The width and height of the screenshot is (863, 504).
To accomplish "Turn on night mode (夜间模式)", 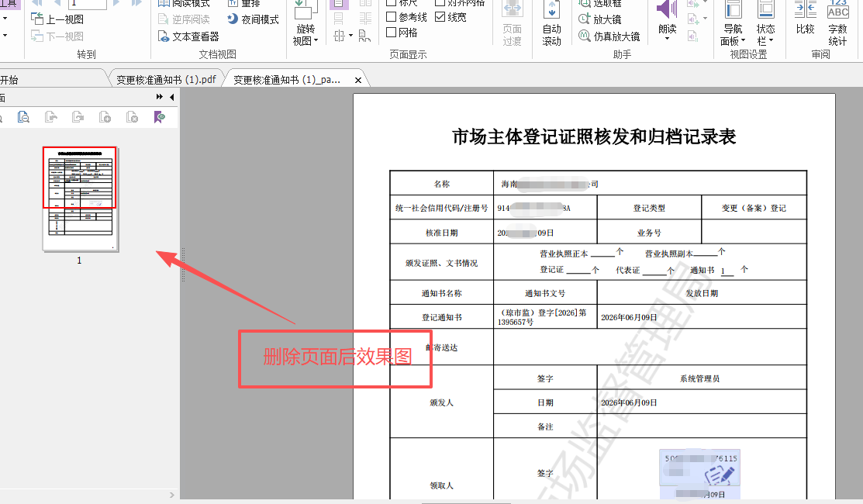I will pyautogui.click(x=254, y=19).
